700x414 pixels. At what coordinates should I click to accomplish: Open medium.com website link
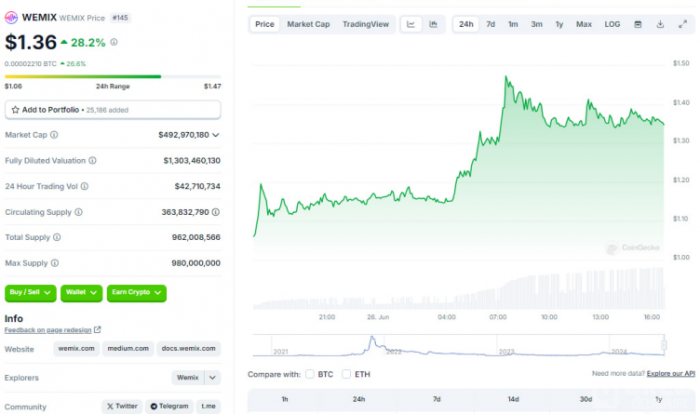(x=128, y=348)
